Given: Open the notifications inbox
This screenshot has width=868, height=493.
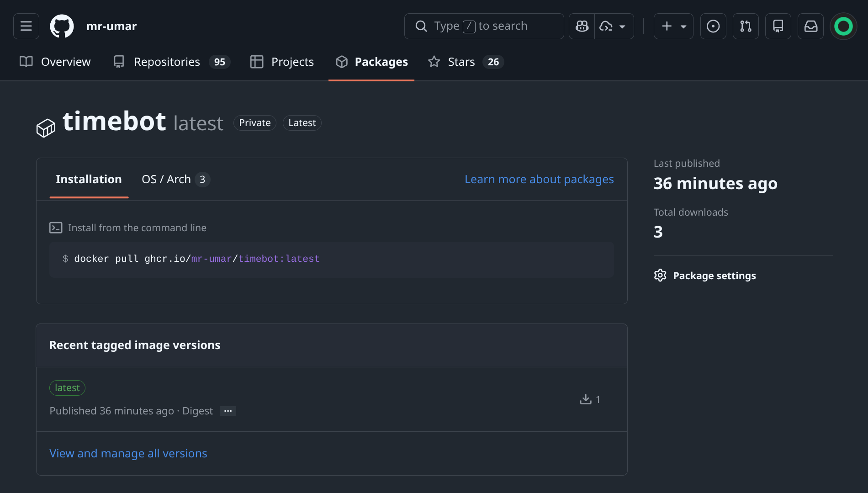Looking at the screenshot, I should (x=810, y=26).
